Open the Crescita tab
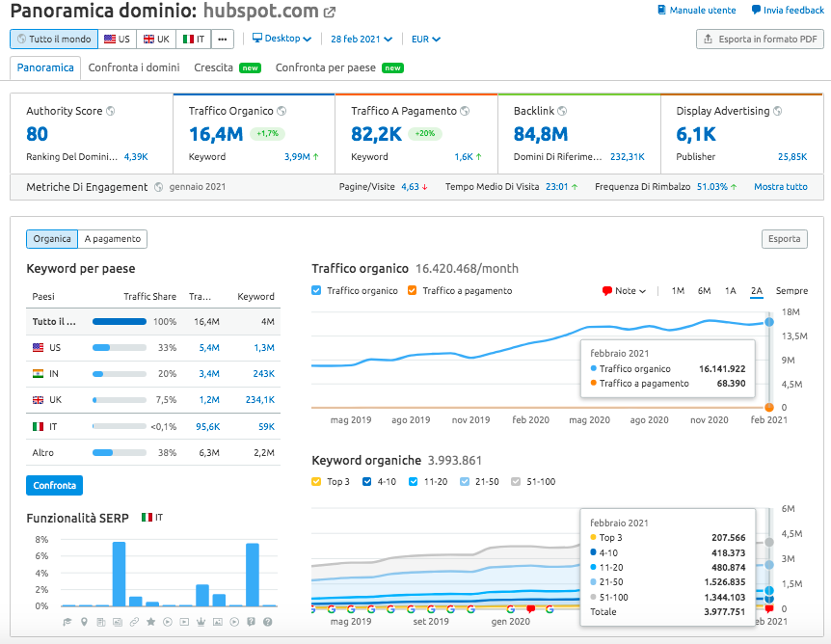 [x=227, y=67]
